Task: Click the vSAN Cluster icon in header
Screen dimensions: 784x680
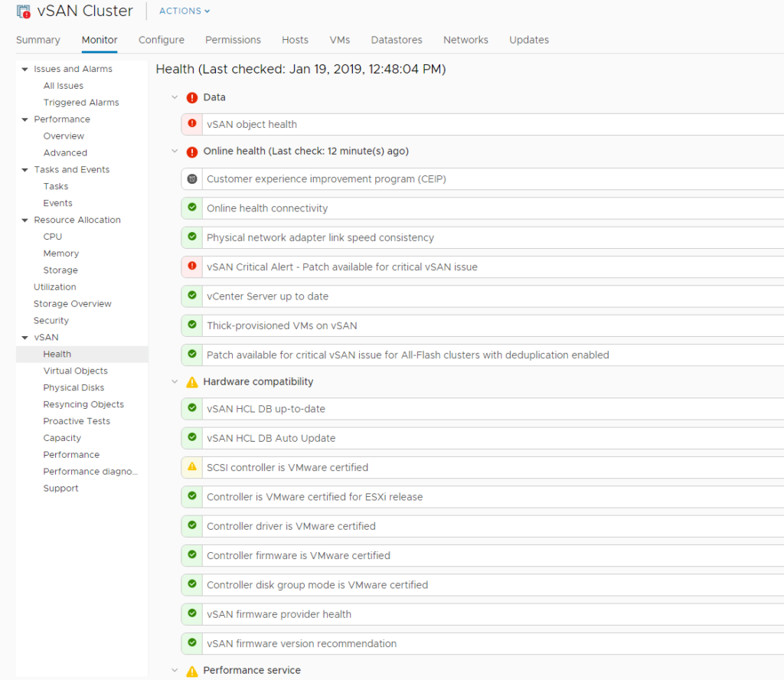Action: (x=24, y=11)
